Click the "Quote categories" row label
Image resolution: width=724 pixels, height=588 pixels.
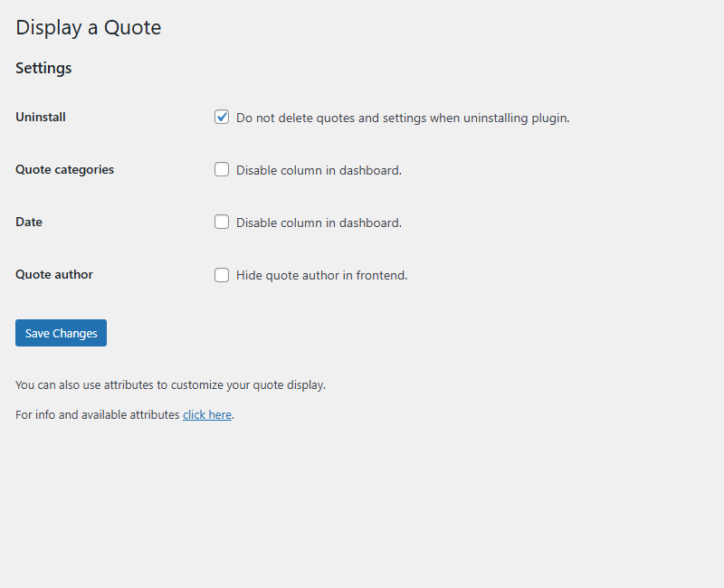click(64, 169)
